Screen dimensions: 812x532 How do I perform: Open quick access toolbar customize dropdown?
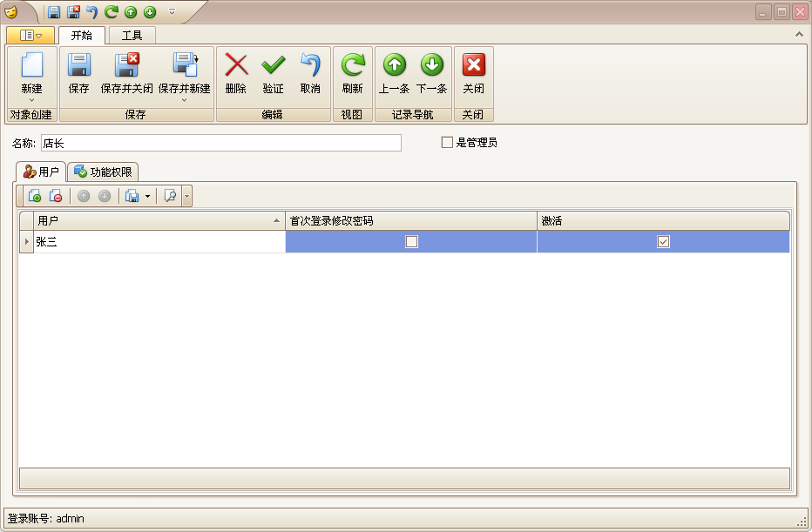173,12
